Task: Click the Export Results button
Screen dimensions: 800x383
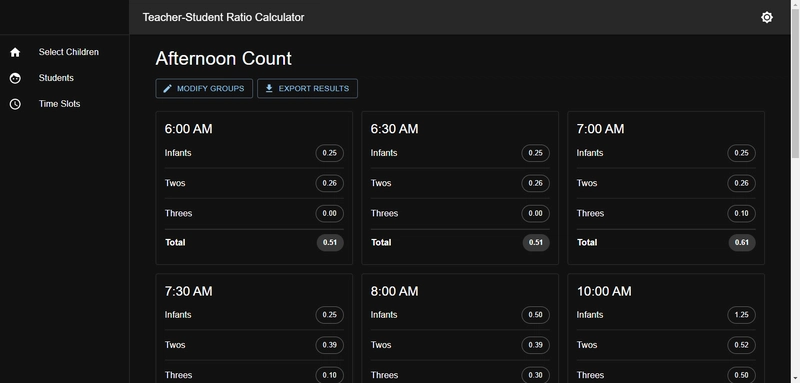Action: click(307, 89)
